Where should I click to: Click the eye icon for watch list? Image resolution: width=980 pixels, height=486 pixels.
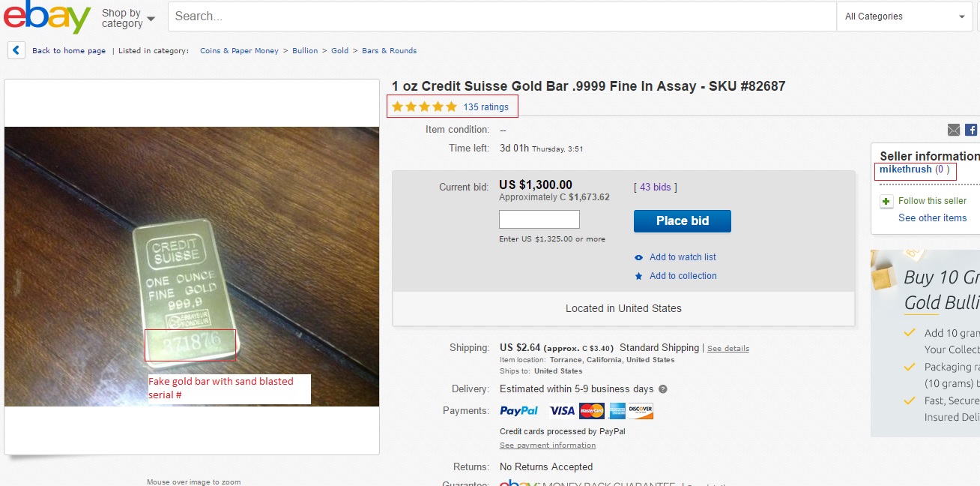pyautogui.click(x=639, y=257)
